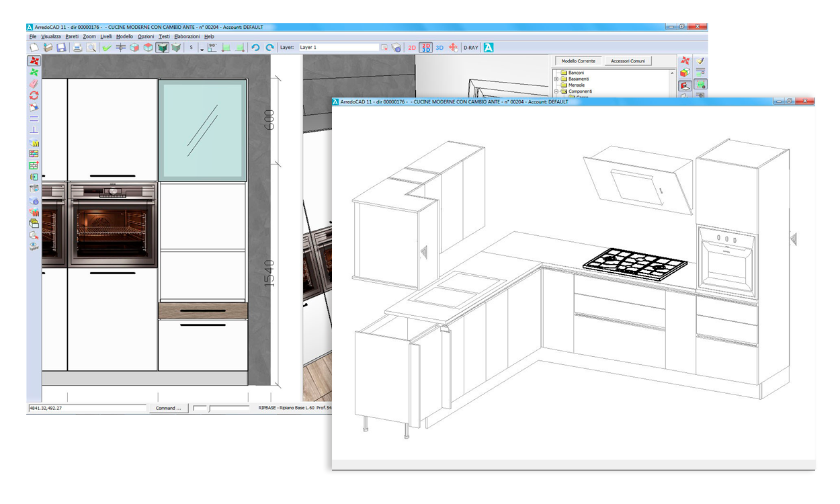The image size is (840, 504).
Task: Click the Print icon in the toolbar
Action: pyautogui.click(x=78, y=48)
